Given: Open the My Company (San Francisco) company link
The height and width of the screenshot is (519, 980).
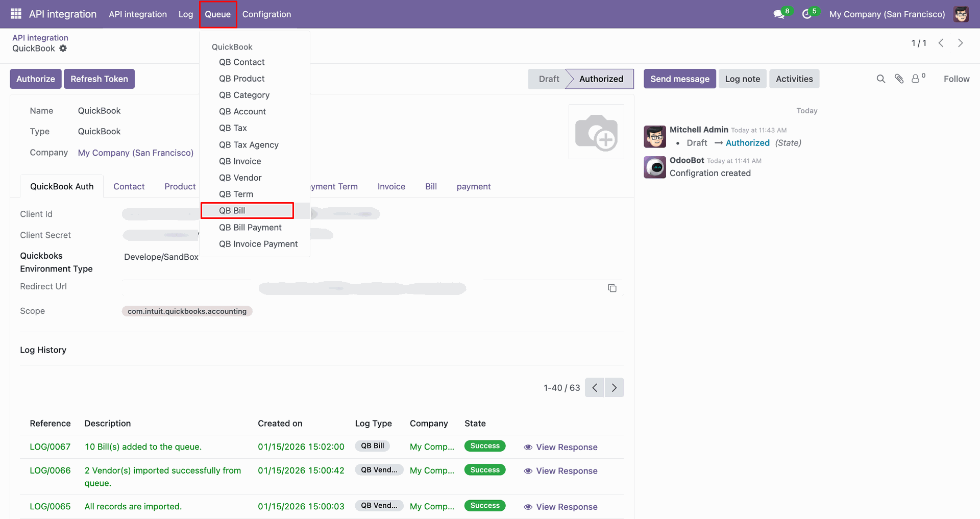Looking at the screenshot, I should [136, 153].
